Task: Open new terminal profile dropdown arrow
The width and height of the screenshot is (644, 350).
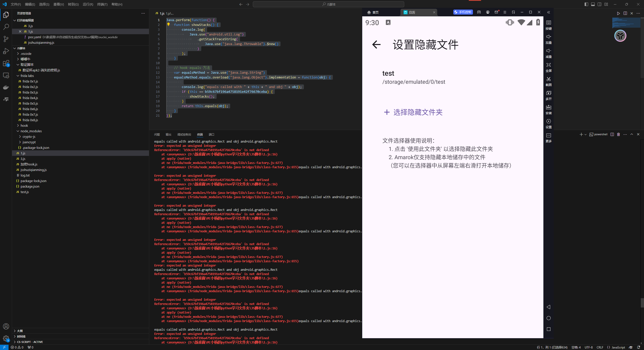Action: 585,135
